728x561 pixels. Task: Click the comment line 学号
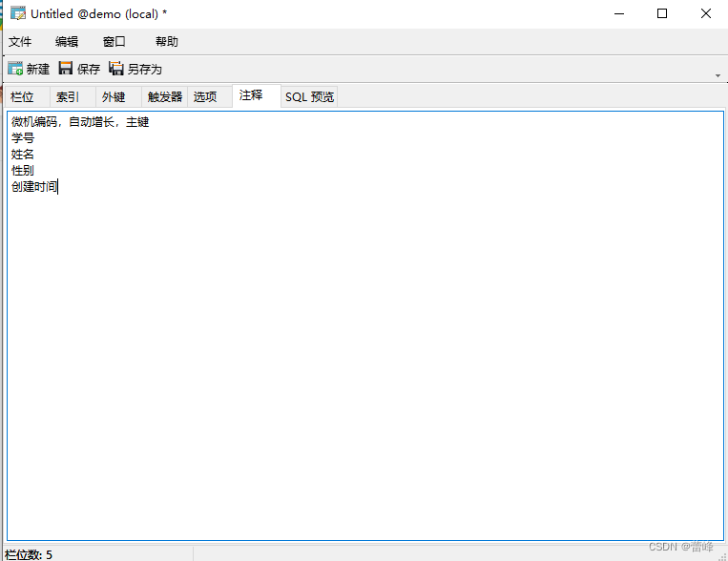click(x=23, y=138)
